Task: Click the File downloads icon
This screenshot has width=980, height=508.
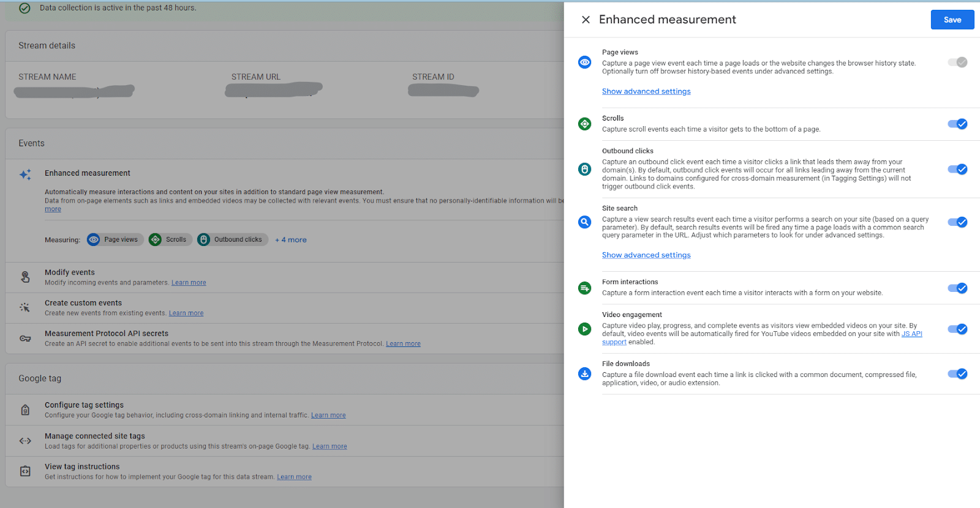Action: point(585,374)
